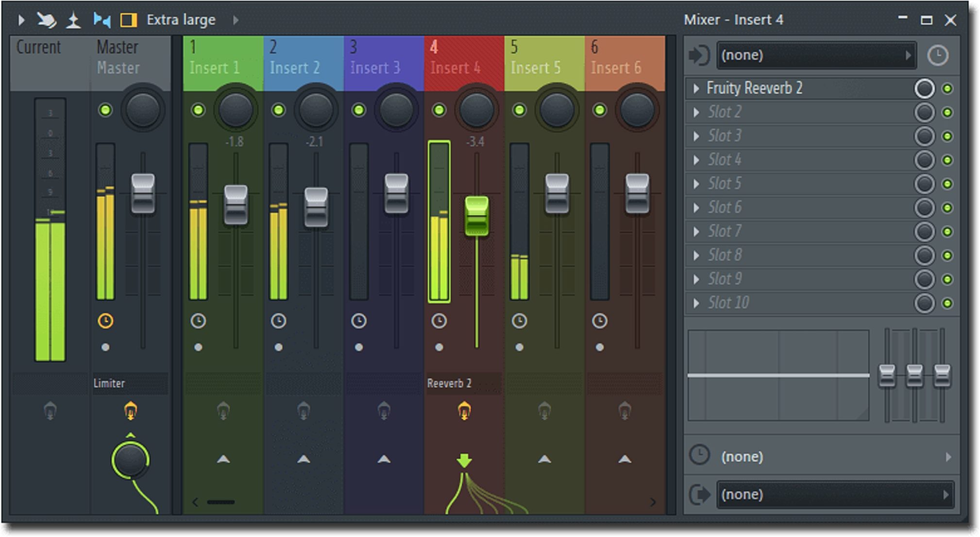Click empty Slot 6 label

pyautogui.click(x=725, y=208)
